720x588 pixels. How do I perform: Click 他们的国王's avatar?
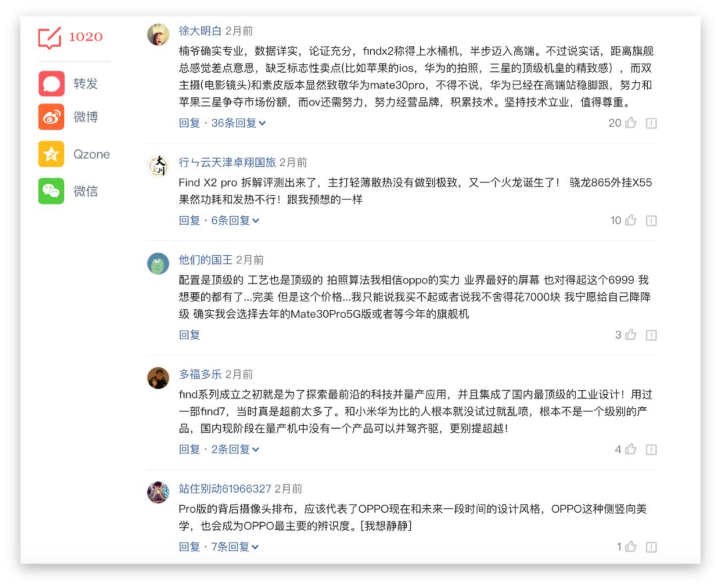tap(157, 261)
